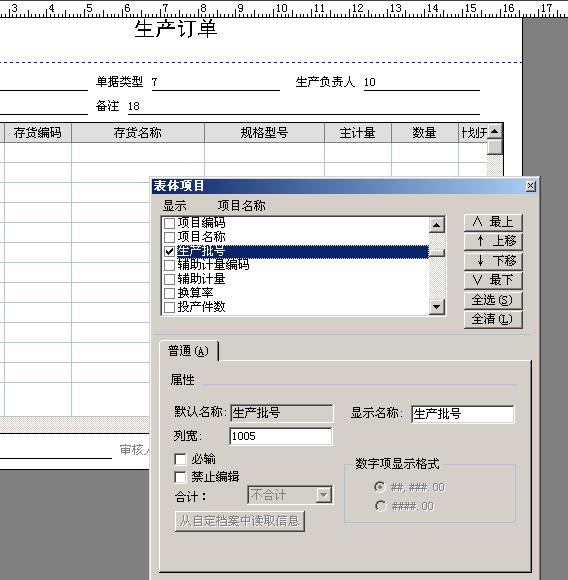Uncheck the 生产批号 checkbox

(x=169, y=252)
